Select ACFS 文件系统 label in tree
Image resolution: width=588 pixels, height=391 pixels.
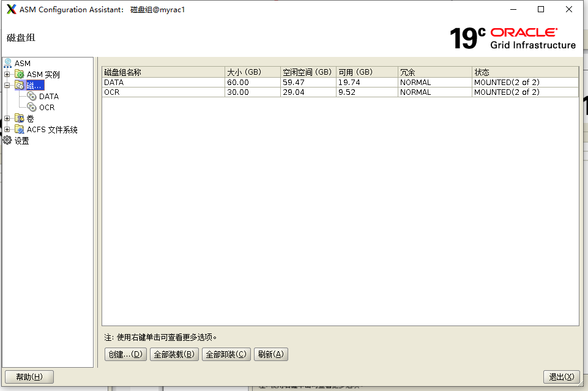pos(52,130)
